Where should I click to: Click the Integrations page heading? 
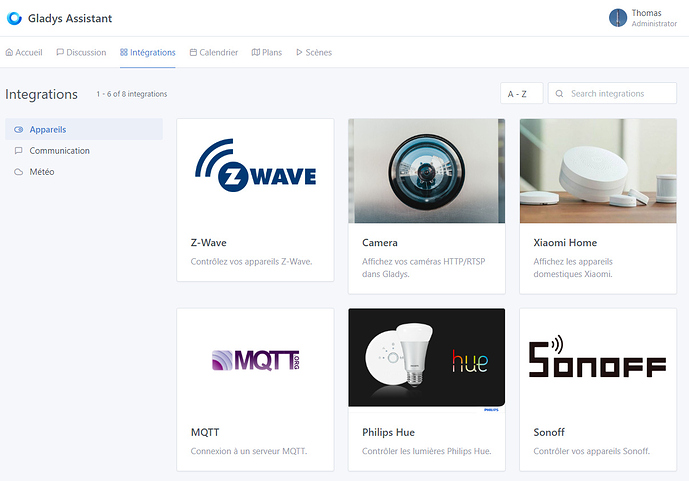click(x=41, y=94)
